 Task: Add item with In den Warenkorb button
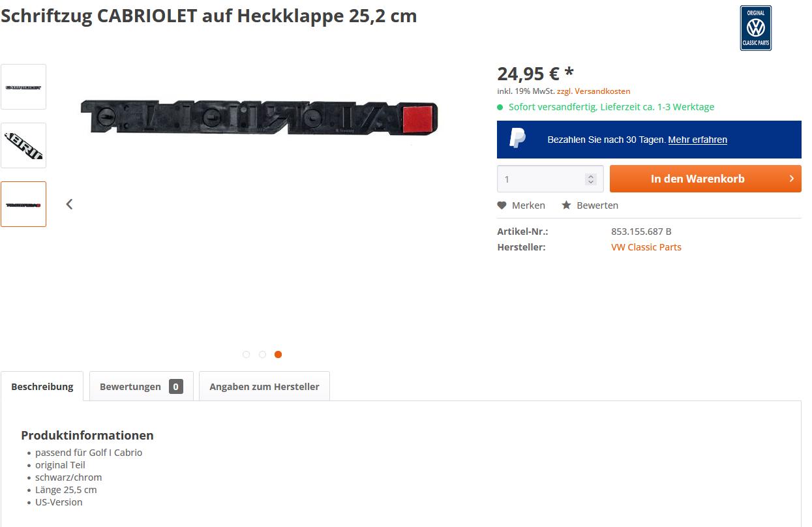click(x=706, y=179)
